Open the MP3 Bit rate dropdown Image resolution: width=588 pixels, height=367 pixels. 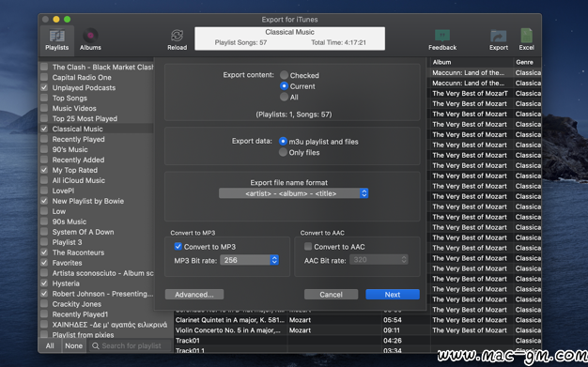(249, 260)
